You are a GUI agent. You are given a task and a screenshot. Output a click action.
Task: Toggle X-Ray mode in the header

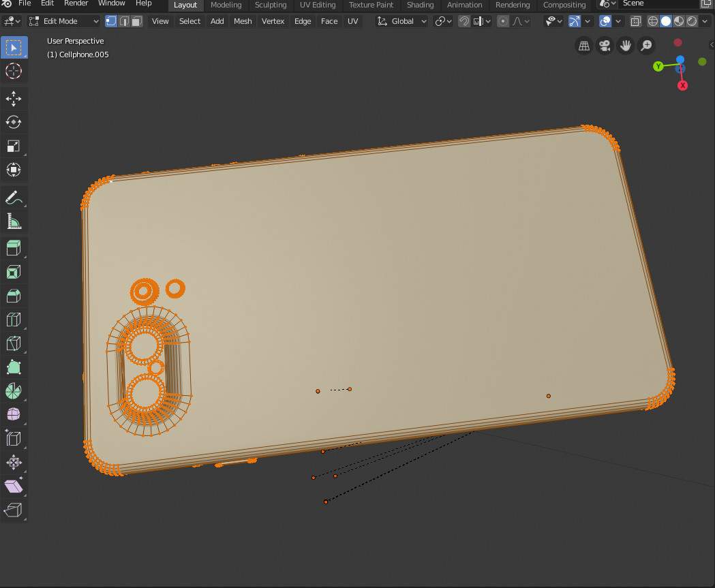(x=635, y=21)
